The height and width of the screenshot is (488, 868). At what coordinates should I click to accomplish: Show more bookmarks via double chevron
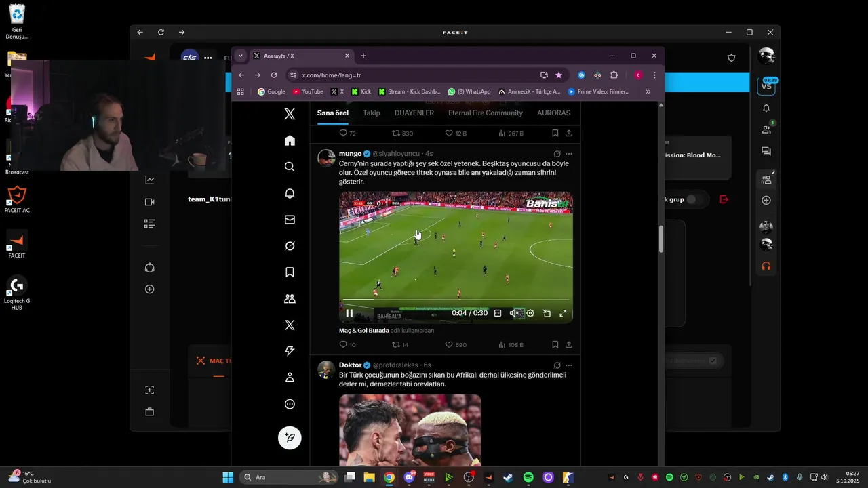648,91
